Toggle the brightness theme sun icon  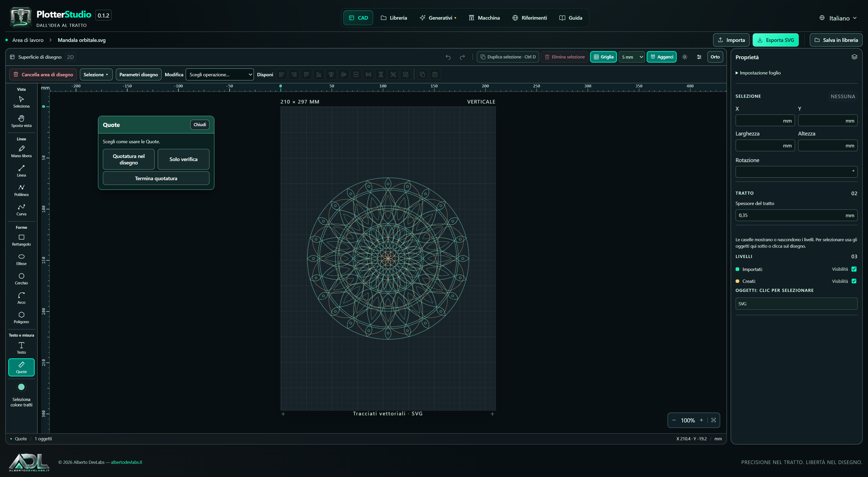click(x=684, y=57)
